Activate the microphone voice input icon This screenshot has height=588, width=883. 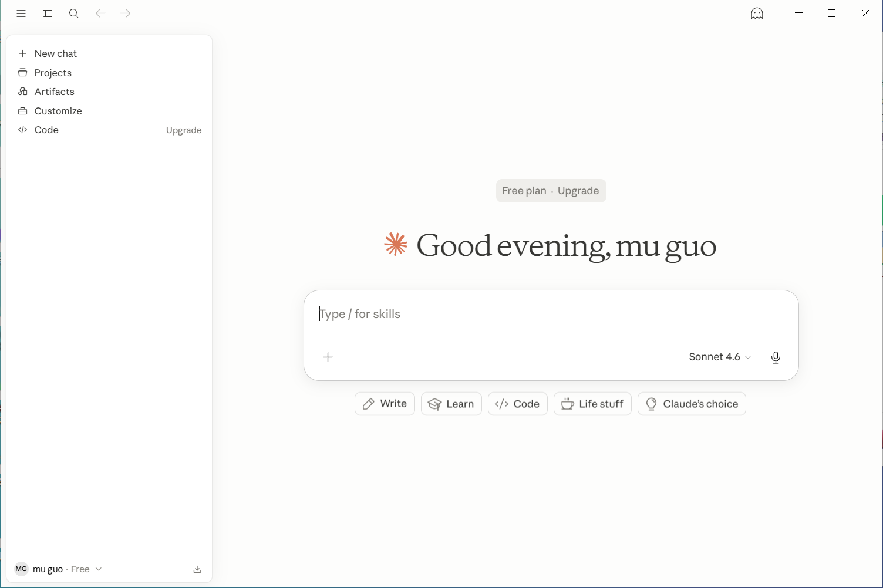776,357
